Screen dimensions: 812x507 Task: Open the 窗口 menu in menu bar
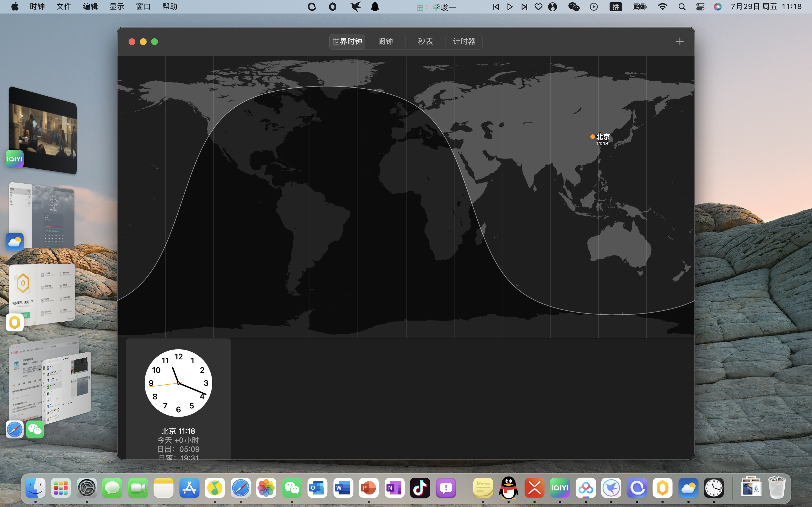(143, 7)
